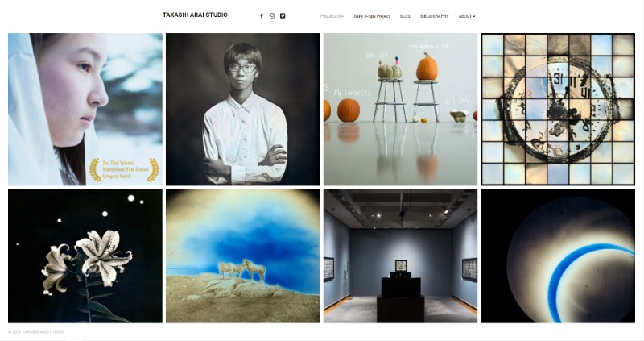Click the clock face in mosaic image

tap(559, 109)
